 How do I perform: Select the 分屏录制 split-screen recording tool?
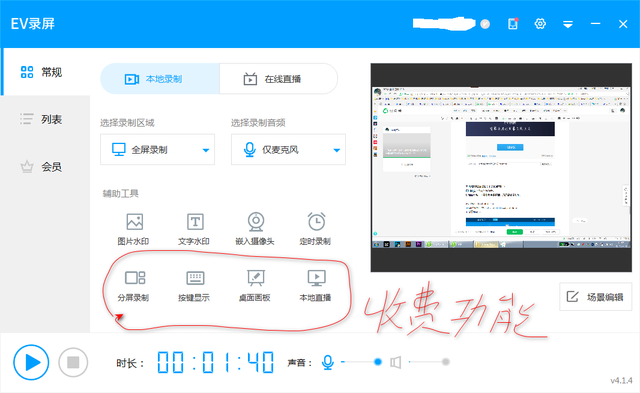(133, 286)
